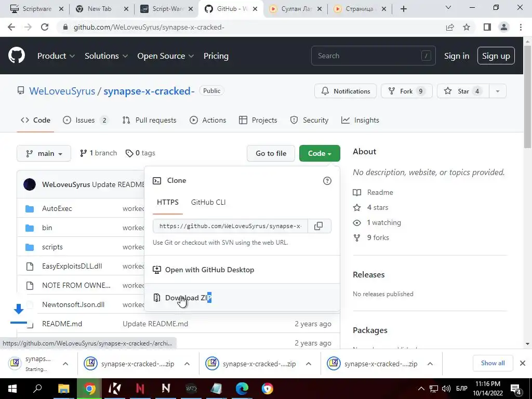Click Sign in link
This screenshot has height=399, width=532.
coord(457,56)
